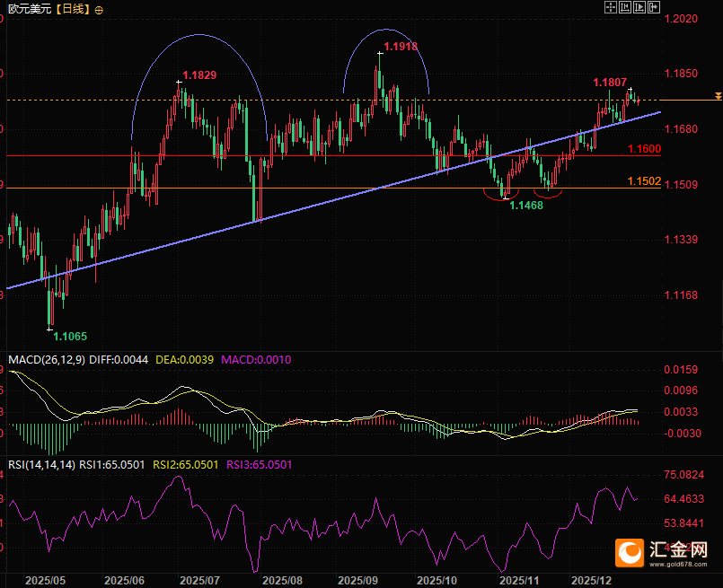Click the RSI3:65.0501 magenta legend label

pos(258,464)
